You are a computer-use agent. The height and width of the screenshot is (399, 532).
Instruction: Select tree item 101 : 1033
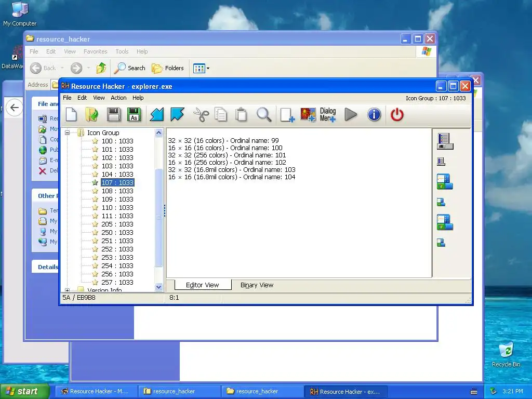coord(117,149)
